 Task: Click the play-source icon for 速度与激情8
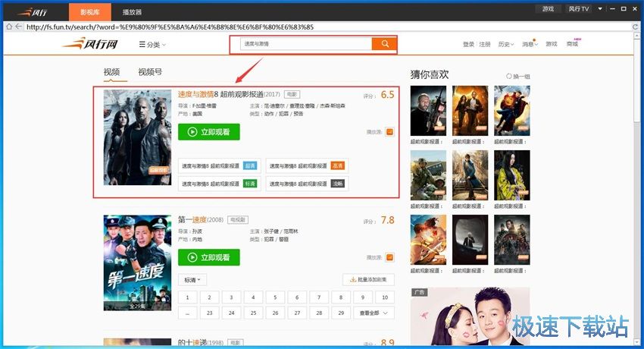tap(389, 132)
